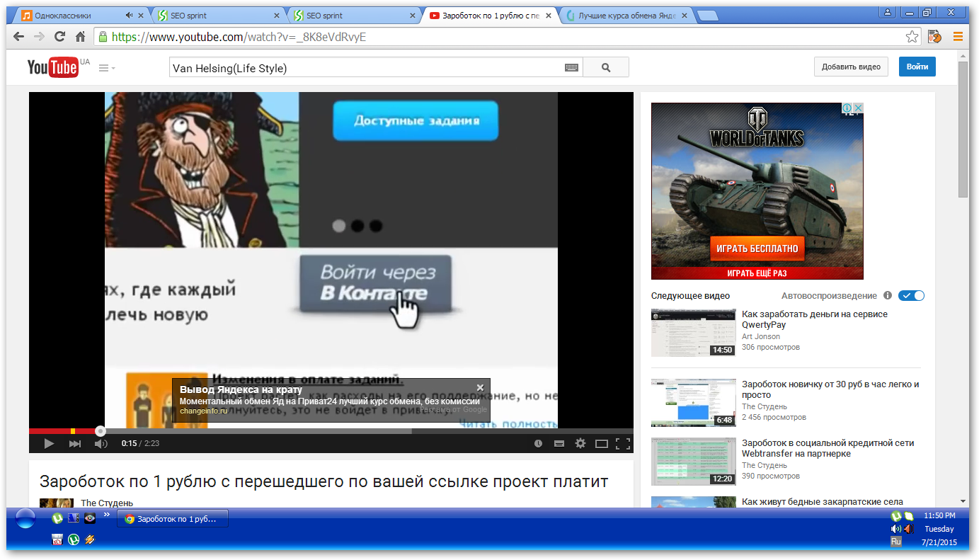The width and height of the screenshot is (979, 560).
Task: Expand the YouTube guide menu
Action: (107, 68)
